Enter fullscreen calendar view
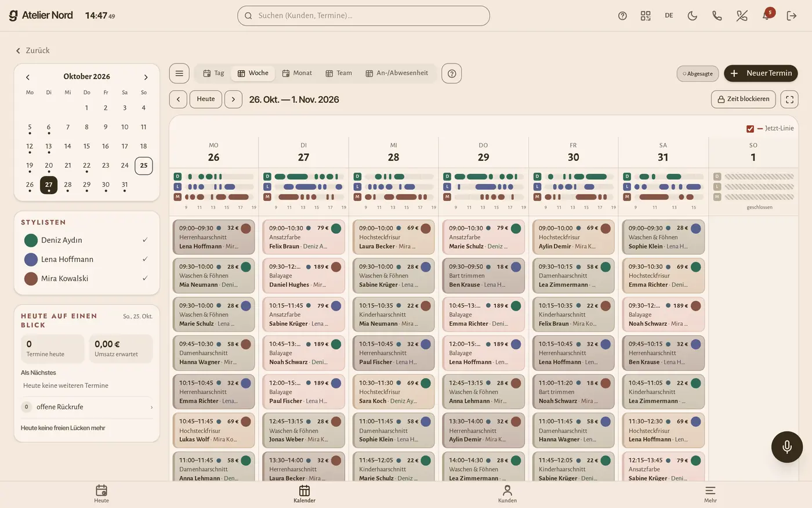 pyautogui.click(x=789, y=99)
